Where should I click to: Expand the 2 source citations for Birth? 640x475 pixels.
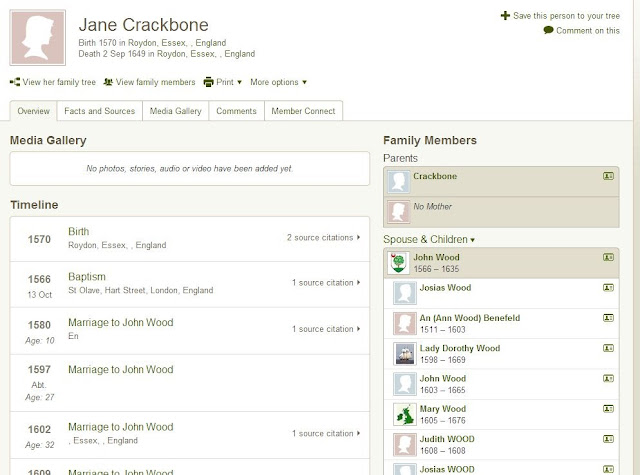point(323,238)
